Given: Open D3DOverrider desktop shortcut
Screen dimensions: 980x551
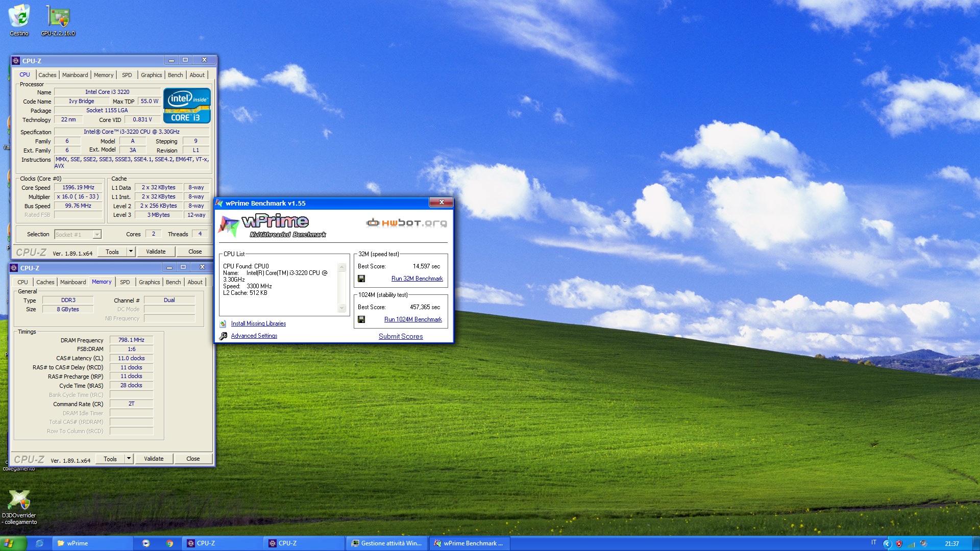Looking at the screenshot, I should pos(19,507).
